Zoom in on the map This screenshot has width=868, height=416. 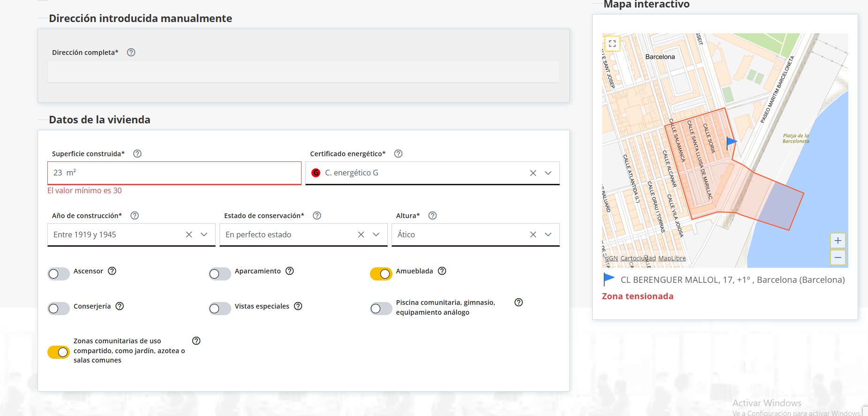[838, 241]
